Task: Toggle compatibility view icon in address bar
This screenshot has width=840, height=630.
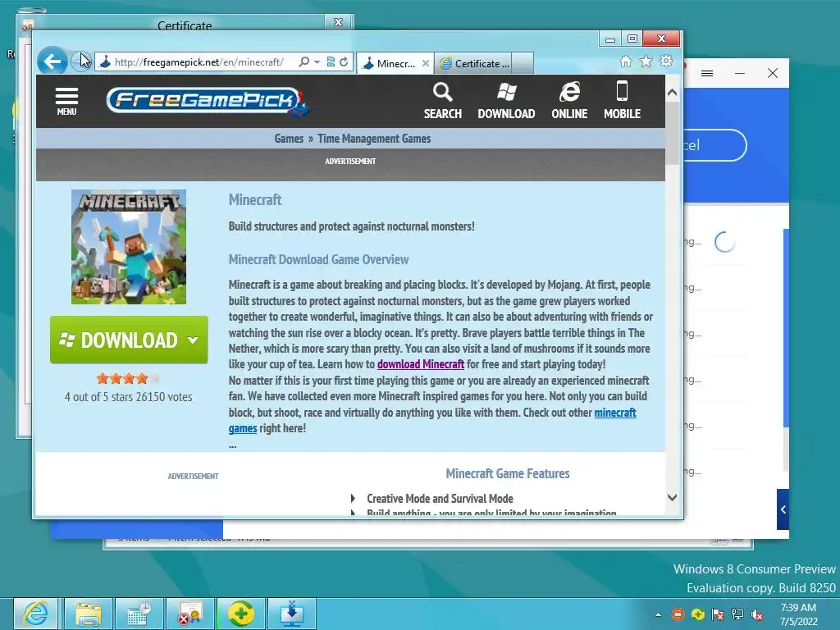Action: tap(331, 62)
